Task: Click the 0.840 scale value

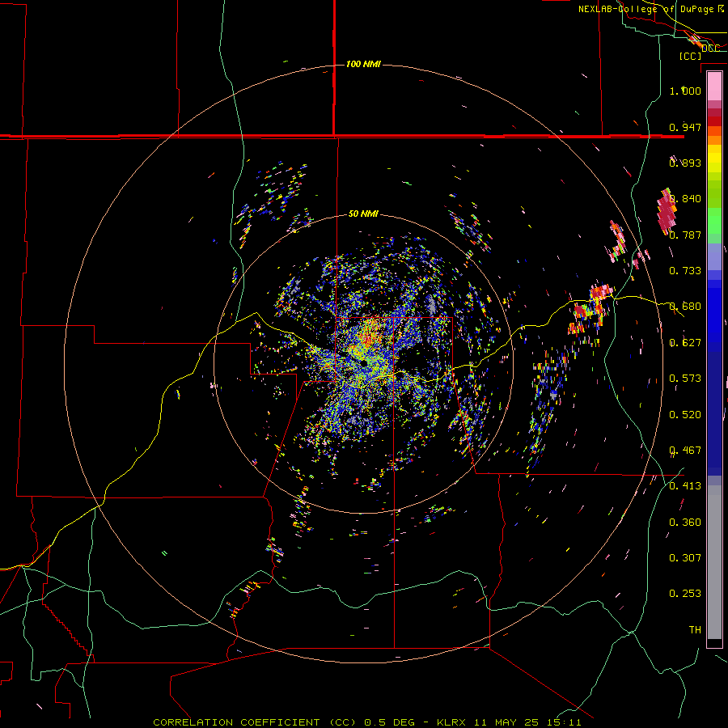Action: pyautogui.click(x=685, y=199)
